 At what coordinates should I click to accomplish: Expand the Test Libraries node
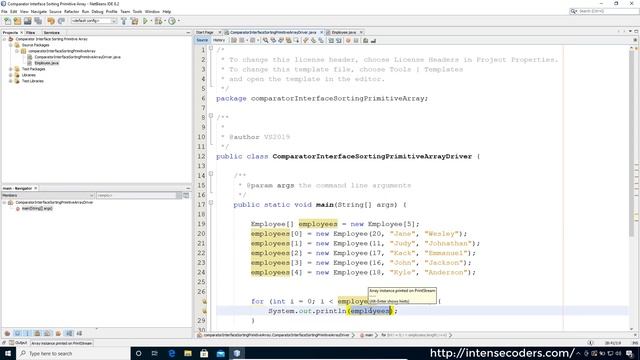coord(11,81)
